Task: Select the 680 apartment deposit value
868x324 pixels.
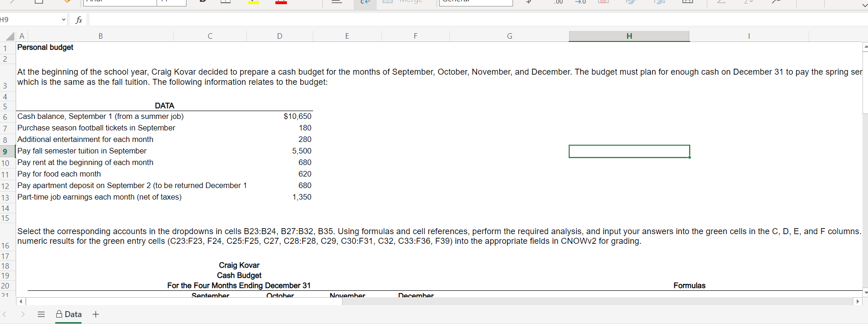Action: [305, 186]
